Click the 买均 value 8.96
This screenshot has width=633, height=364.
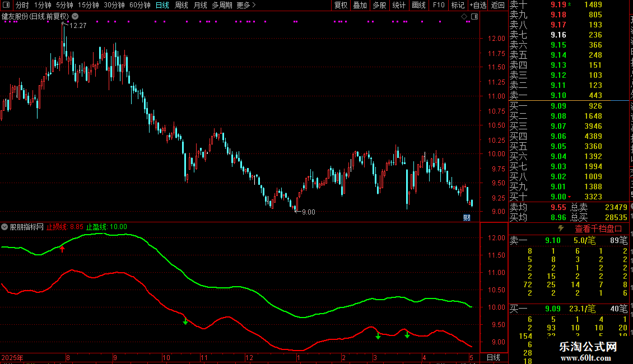[x=558, y=217]
